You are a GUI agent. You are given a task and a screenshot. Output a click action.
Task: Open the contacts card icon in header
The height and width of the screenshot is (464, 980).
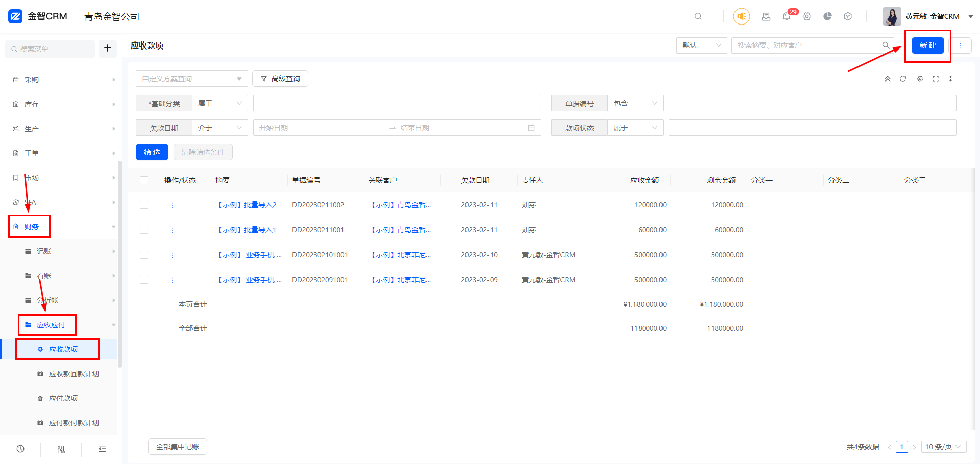coord(766,16)
